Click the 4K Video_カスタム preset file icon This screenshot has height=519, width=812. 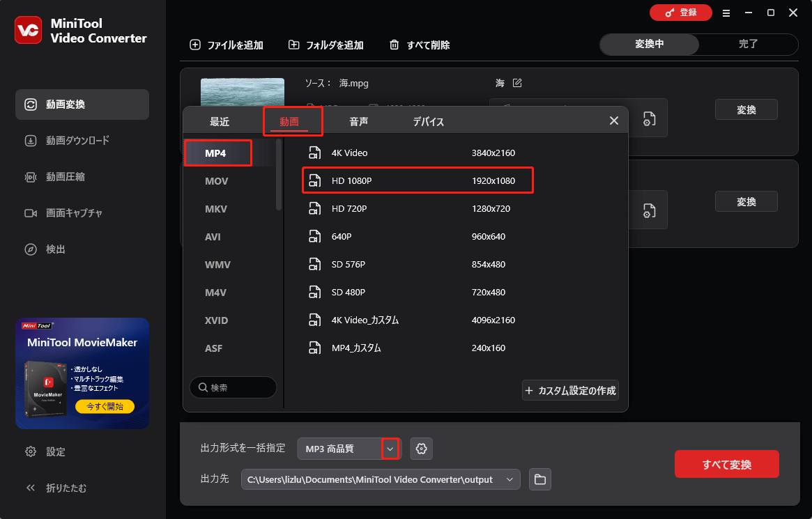coord(315,320)
